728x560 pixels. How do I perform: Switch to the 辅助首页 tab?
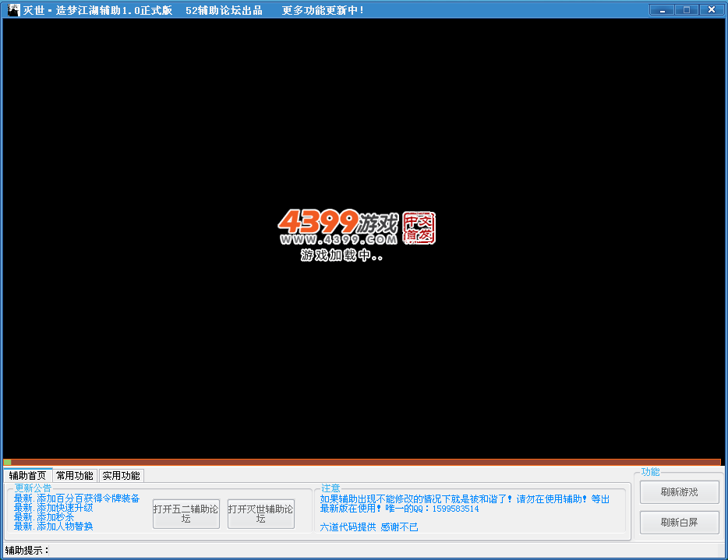point(27,476)
